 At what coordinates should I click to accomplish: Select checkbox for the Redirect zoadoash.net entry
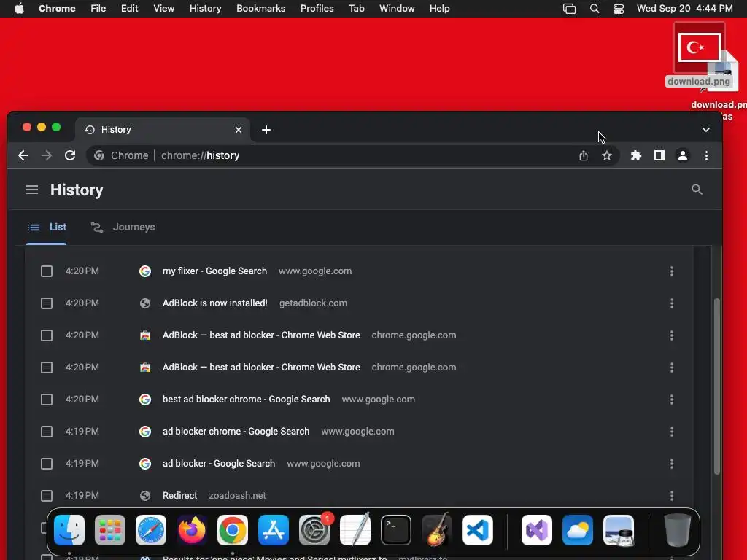point(47,496)
